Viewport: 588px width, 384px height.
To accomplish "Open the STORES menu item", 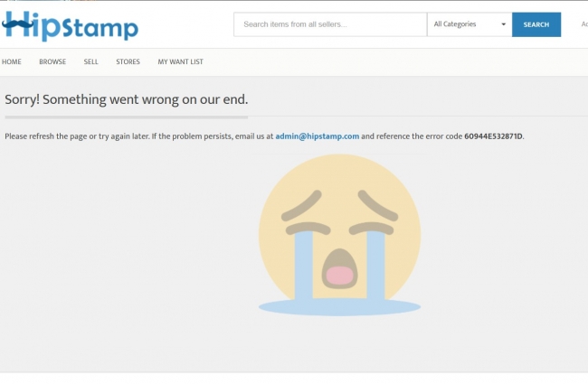I will coord(128,61).
